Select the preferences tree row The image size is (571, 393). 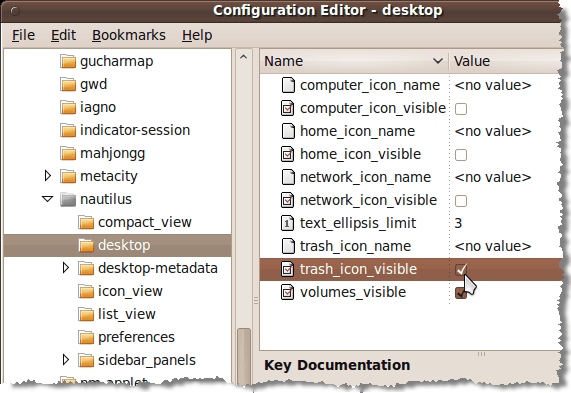(117, 337)
